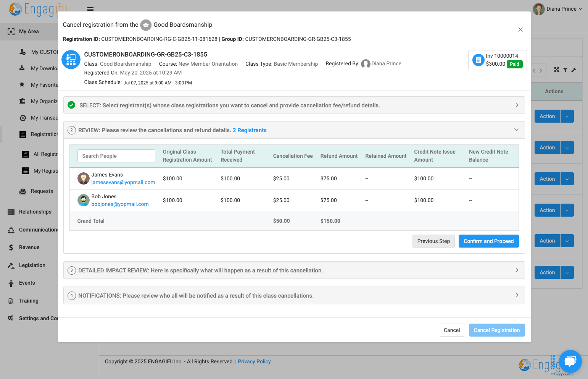Screen dimensions: 588x379
Task: Click the previous page arrow in grid
Action: click(535, 71)
